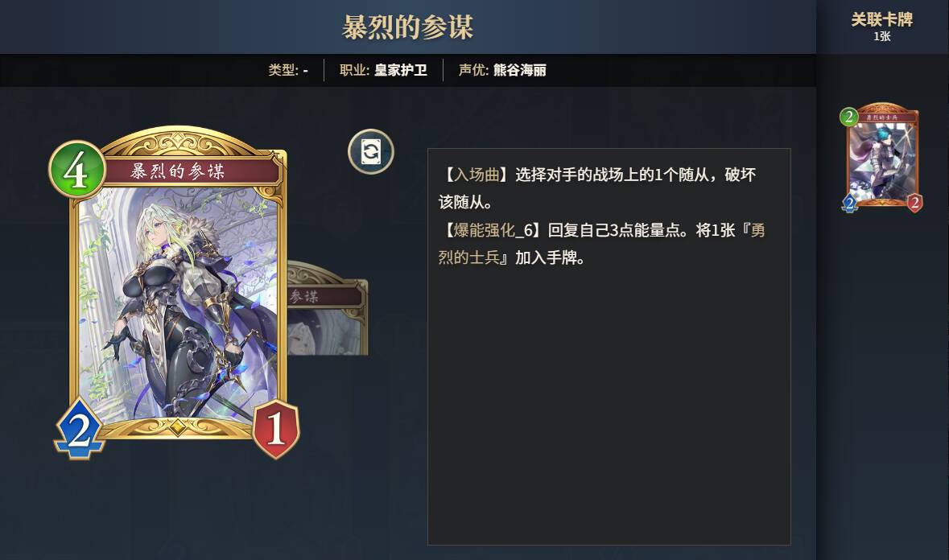Click the blue attack 2 emblem on main card

[80, 429]
